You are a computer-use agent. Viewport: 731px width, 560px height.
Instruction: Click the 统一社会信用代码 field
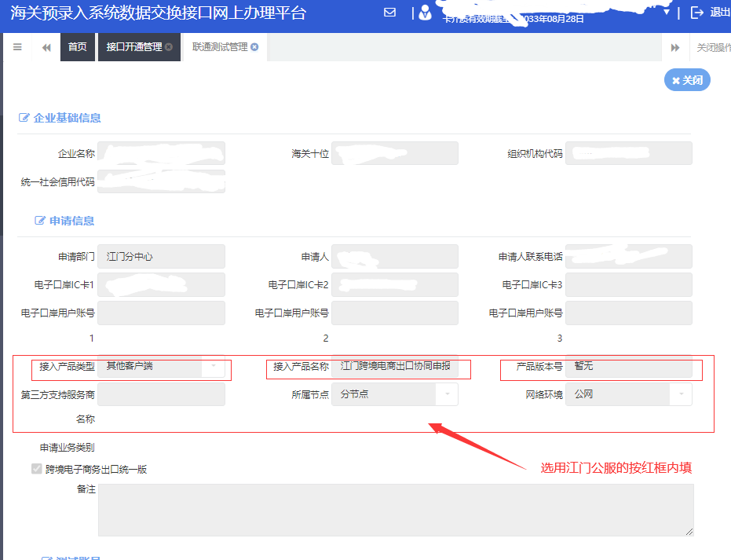[161, 181]
